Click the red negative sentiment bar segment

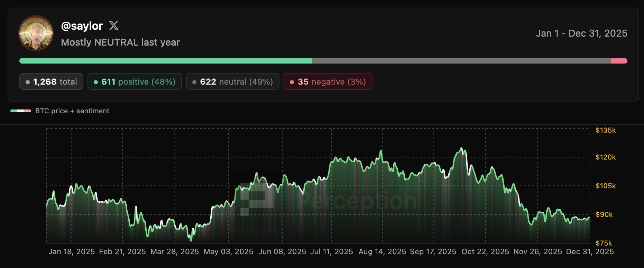[619, 61]
